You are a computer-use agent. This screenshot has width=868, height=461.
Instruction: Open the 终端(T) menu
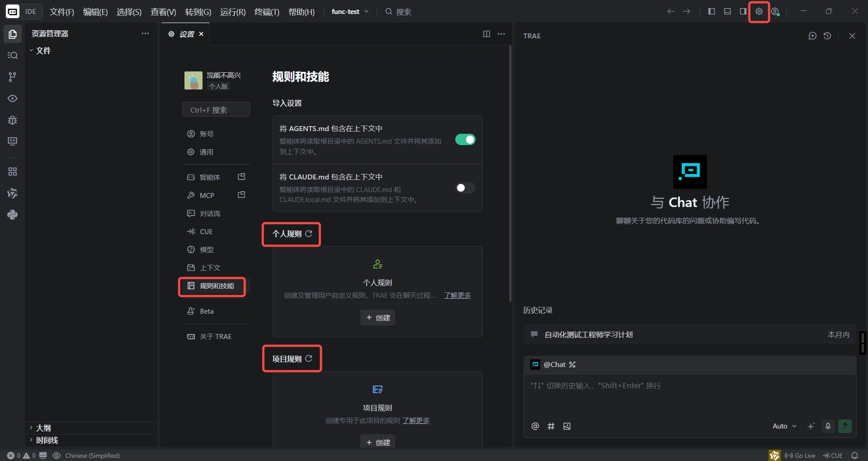[x=267, y=12]
